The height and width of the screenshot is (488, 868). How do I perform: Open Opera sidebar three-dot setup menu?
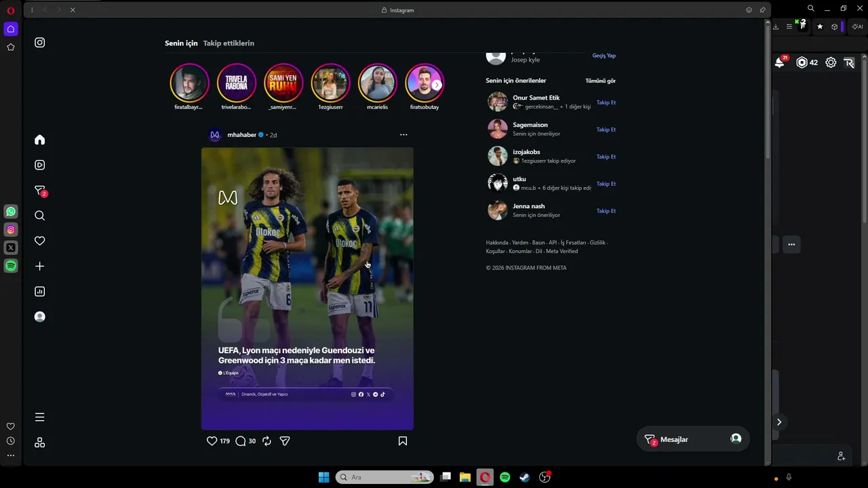point(11,455)
